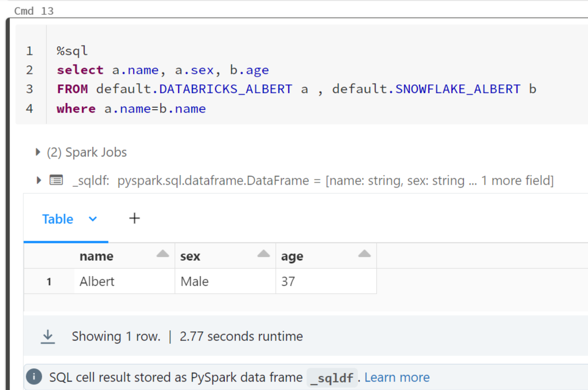Click the age value 37
This screenshot has height=390, width=588.
pyautogui.click(x=288, y=281)
